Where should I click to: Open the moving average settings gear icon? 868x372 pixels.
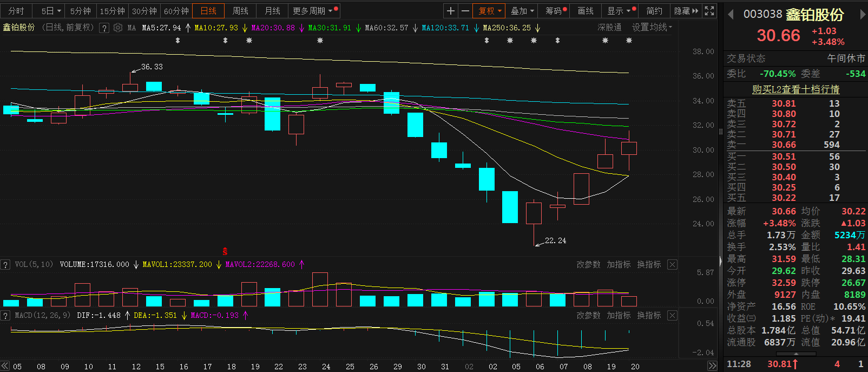118,28
